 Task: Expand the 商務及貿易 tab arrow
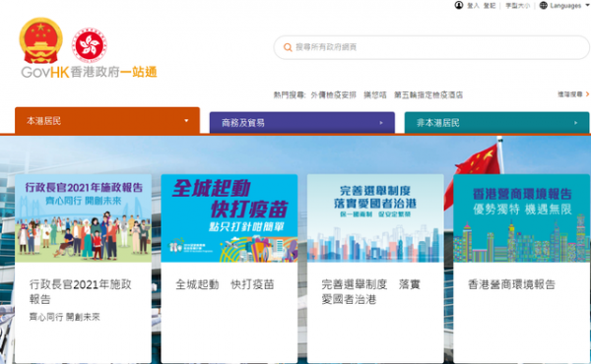pos(381,123)
